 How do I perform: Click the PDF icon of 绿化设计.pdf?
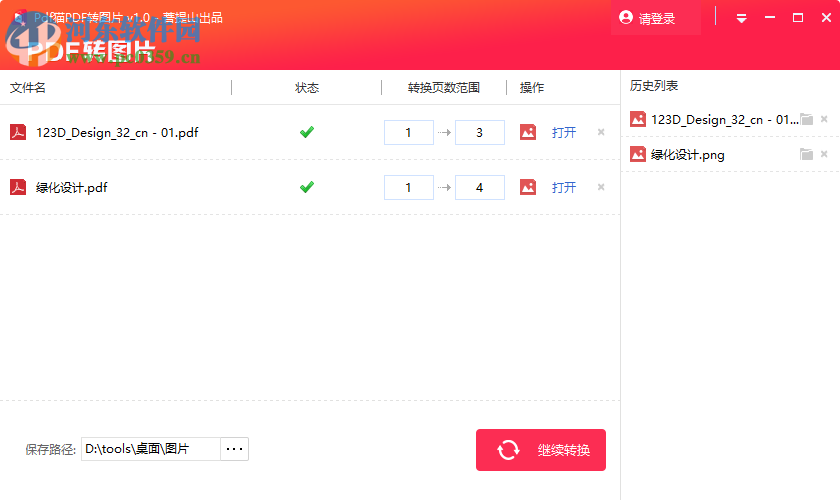18,187
